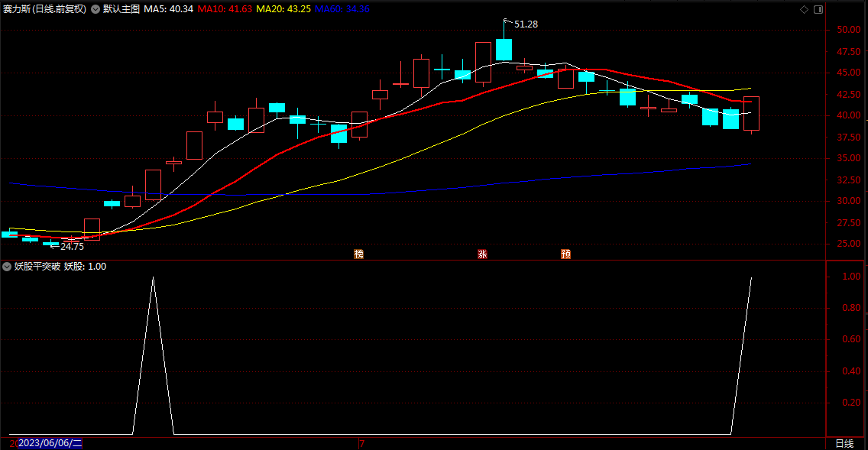Select the MA60: 34.36 indicator label
The image size is (868, 450).
342,9
